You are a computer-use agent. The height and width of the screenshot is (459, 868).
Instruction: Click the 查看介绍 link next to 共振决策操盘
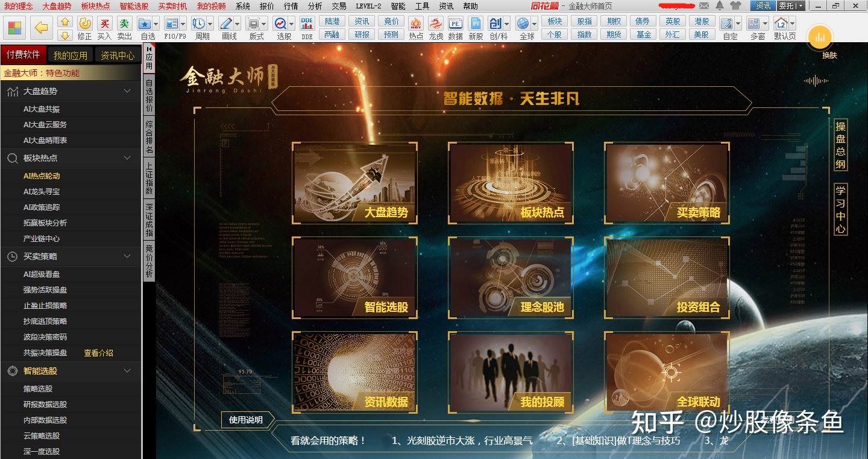(98, 352)
